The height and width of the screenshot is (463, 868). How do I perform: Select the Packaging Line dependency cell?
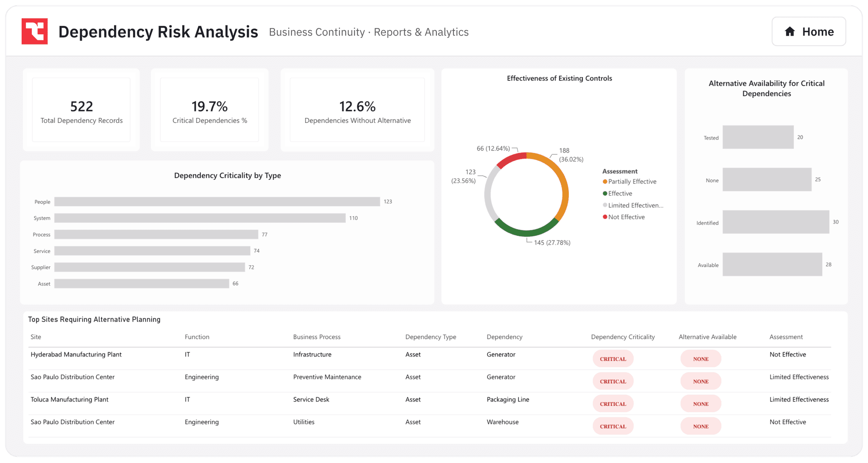coord(508,399)
